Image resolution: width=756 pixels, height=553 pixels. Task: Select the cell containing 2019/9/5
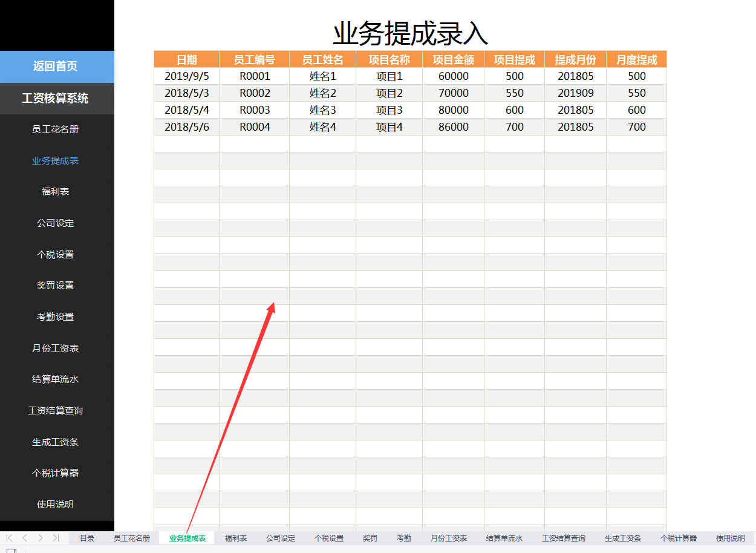pyautogui.click(x=186, y=76)
